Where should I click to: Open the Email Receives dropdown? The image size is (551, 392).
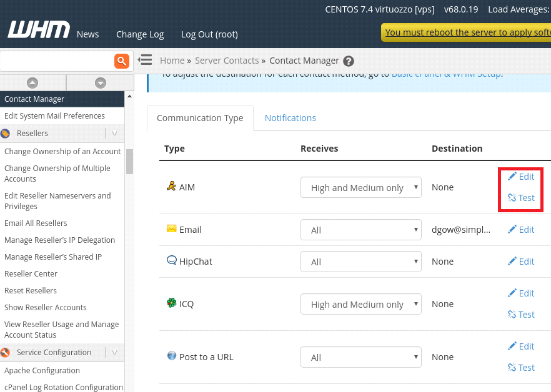[x=361, y=230]
